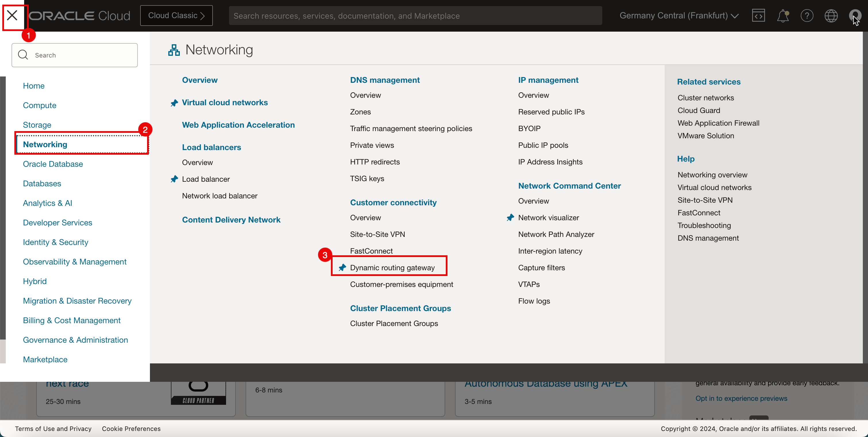Image resolution: width=868 pixels, height=437 pixels.
Task: Select Networking from the left sidebar menu
Action: pos(45,144)
